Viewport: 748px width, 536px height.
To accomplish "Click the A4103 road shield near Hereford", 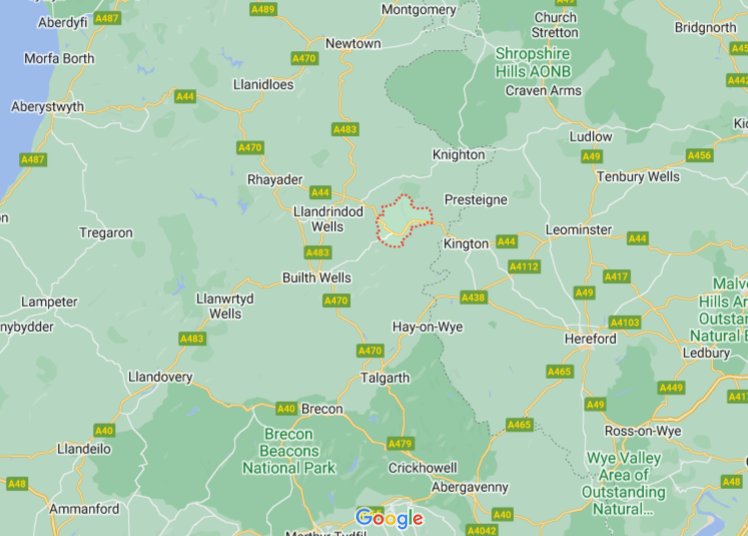I will 624,322.
